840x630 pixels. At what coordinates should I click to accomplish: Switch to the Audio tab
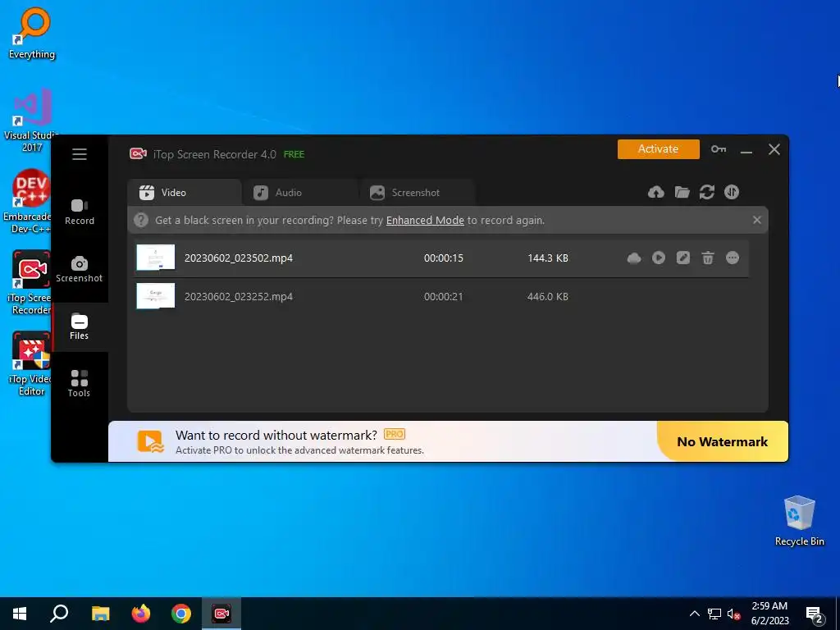[x=300, y=192]
